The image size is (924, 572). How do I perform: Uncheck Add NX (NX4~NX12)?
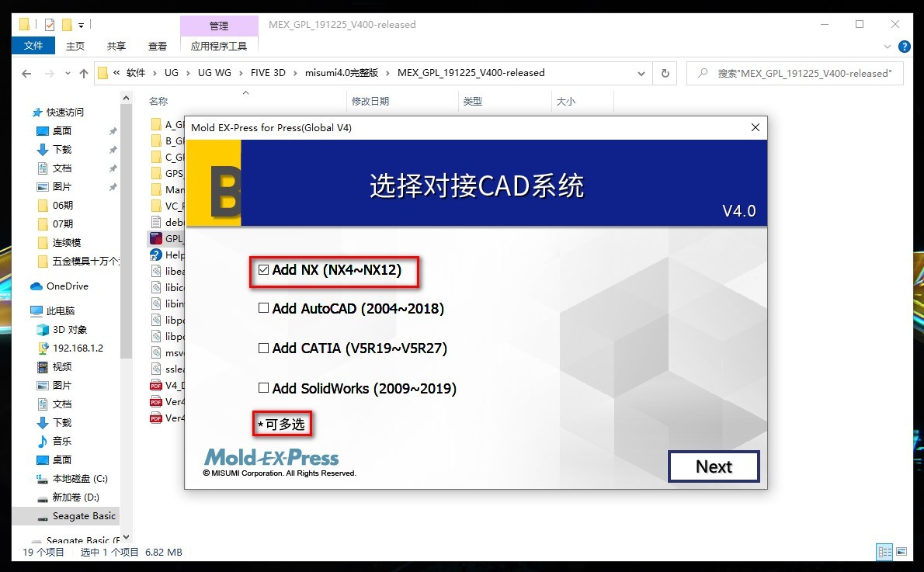[263, 268]
